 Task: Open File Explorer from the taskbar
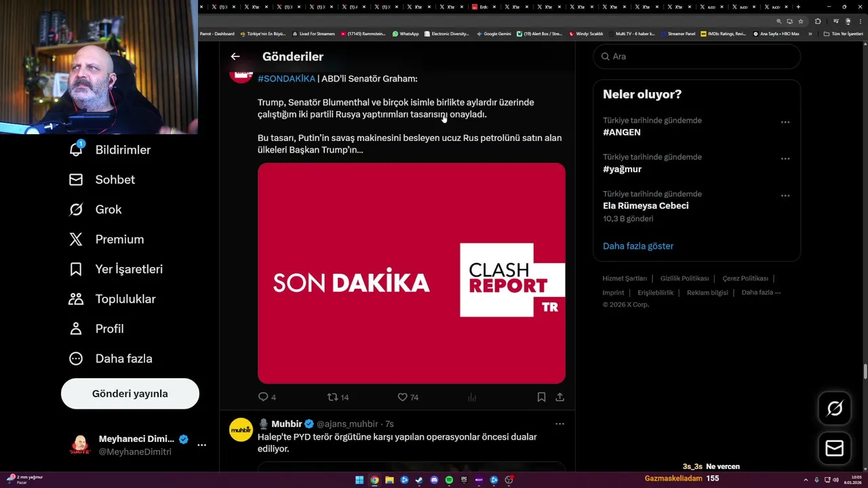389,480
